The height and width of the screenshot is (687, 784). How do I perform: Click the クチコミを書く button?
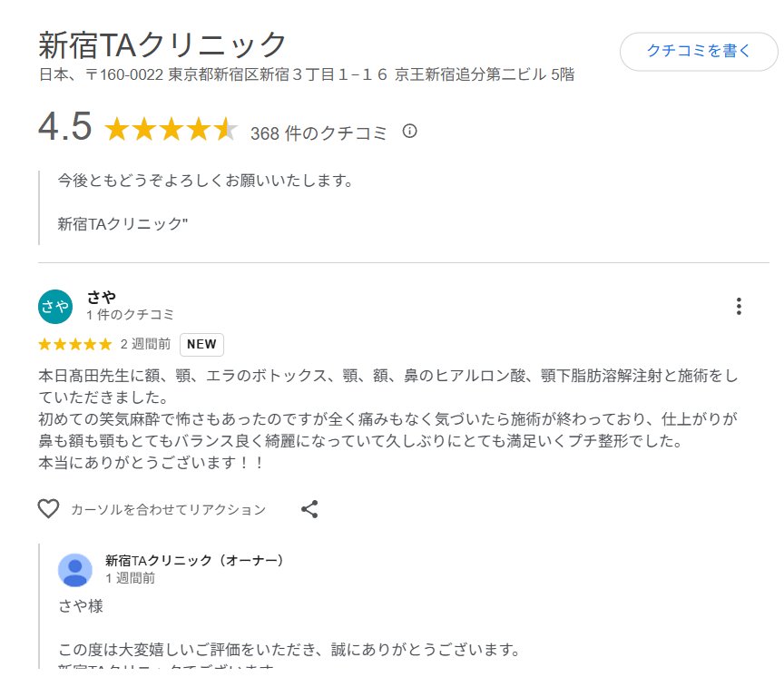coord(698,52)
